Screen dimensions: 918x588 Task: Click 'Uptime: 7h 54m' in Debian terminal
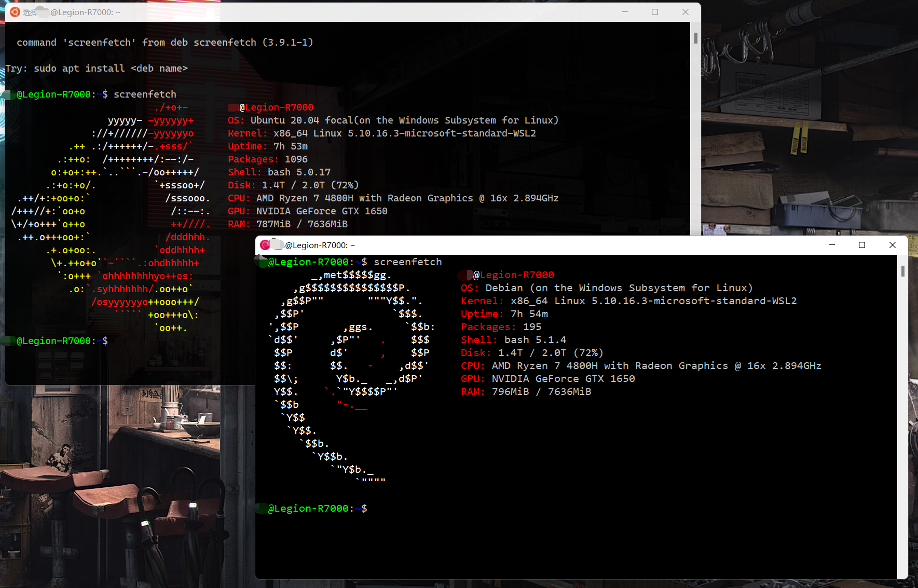(504, 313)
